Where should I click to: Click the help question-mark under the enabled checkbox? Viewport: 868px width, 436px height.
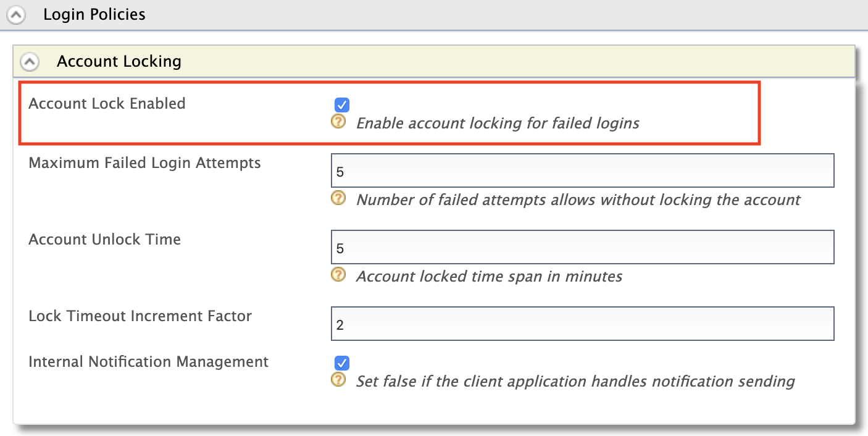coord(338,121)
